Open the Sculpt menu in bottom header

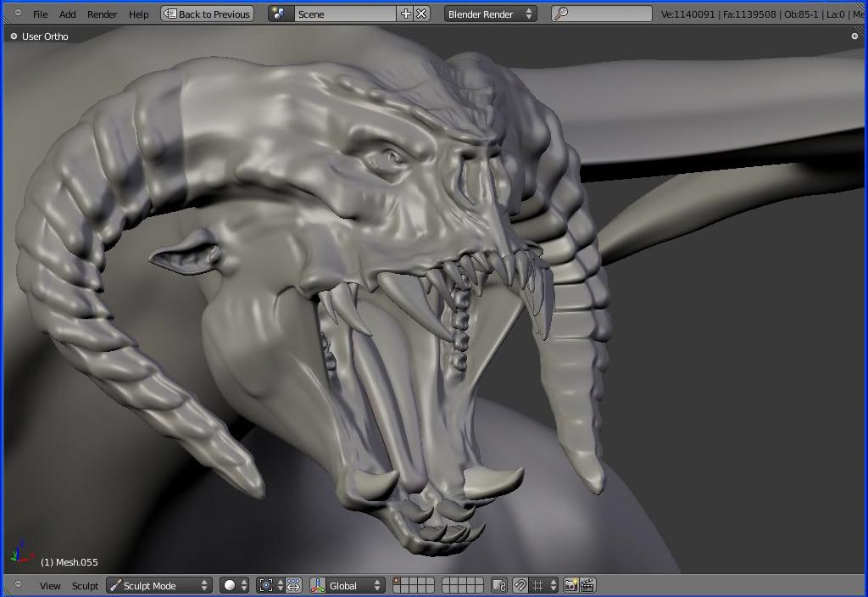pos(85,585)
